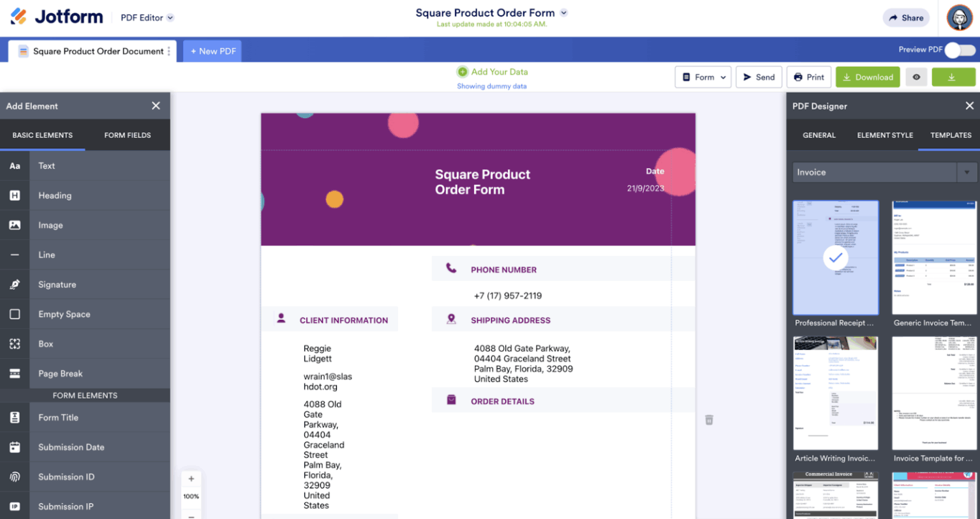This screenshot has width=980, height=519.
Task: Add a Submission ID element
Action: coord(66,476)
